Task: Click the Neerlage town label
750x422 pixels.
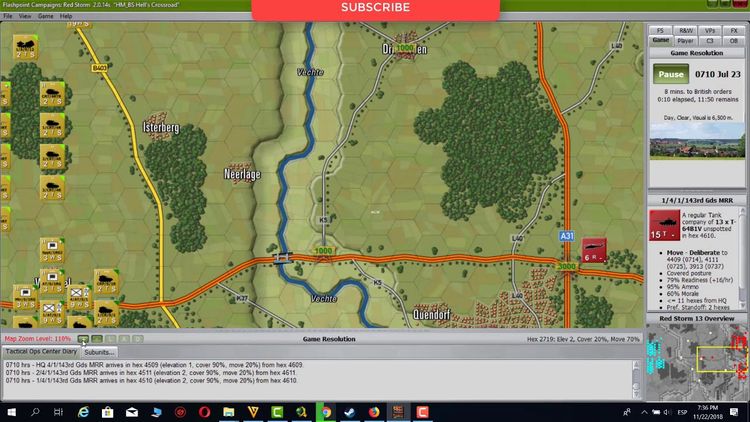Action: 242,175
